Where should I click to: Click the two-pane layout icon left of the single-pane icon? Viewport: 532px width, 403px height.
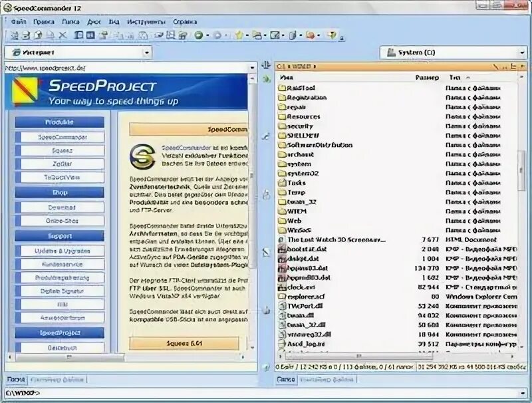[x=79, y=35]
